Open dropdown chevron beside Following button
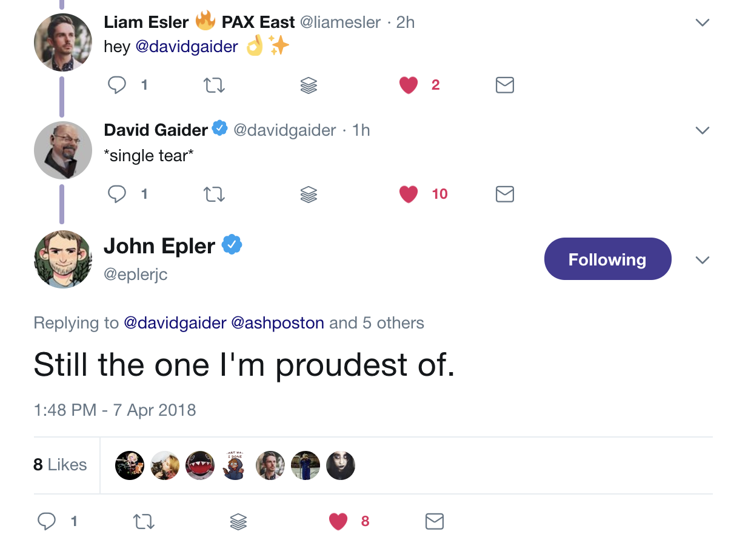This screenshot has height=560, width=748. [x=702, y=260]
